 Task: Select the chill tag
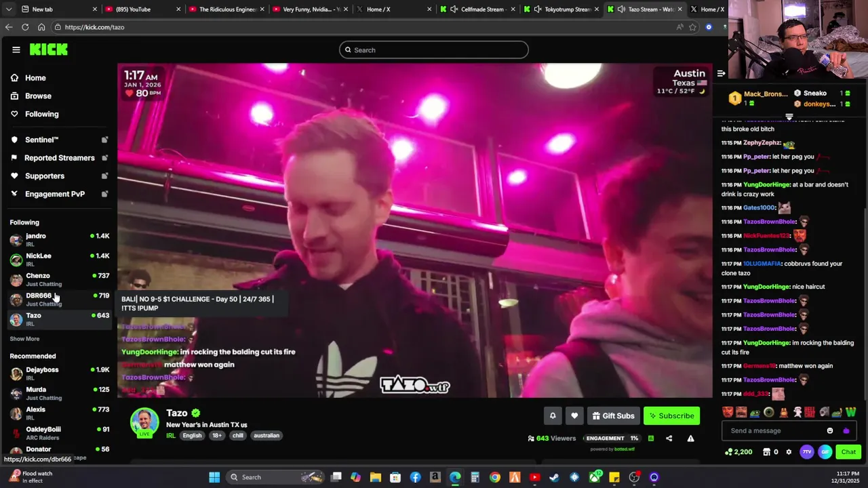click(238, 436)
